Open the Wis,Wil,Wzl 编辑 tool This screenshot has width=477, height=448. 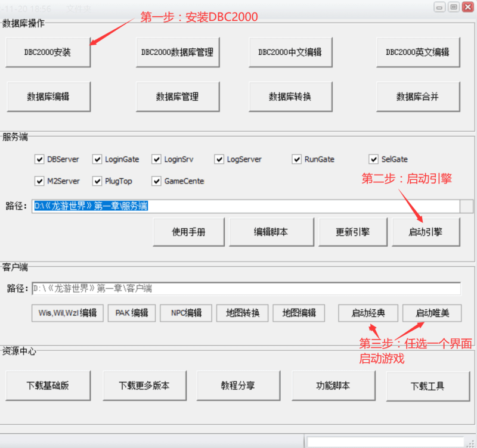coord(67,313)
